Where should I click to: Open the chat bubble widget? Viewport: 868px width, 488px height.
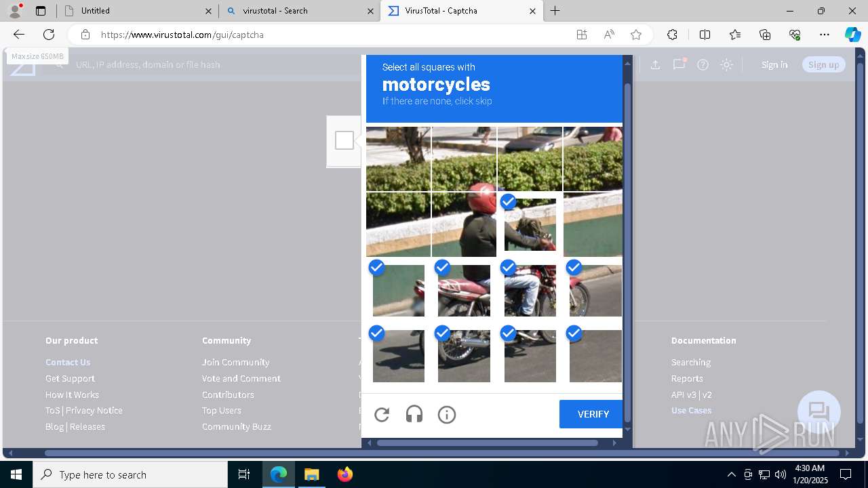tap(819, 412)
